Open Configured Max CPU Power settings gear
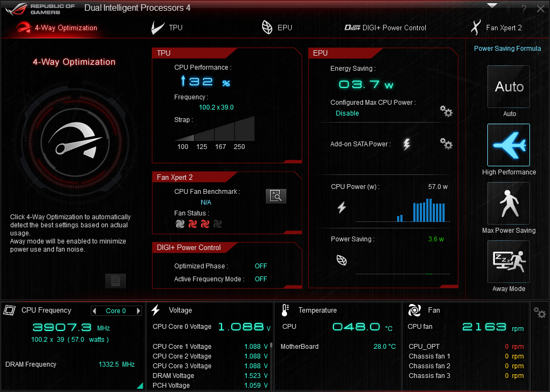 (446, 111)
